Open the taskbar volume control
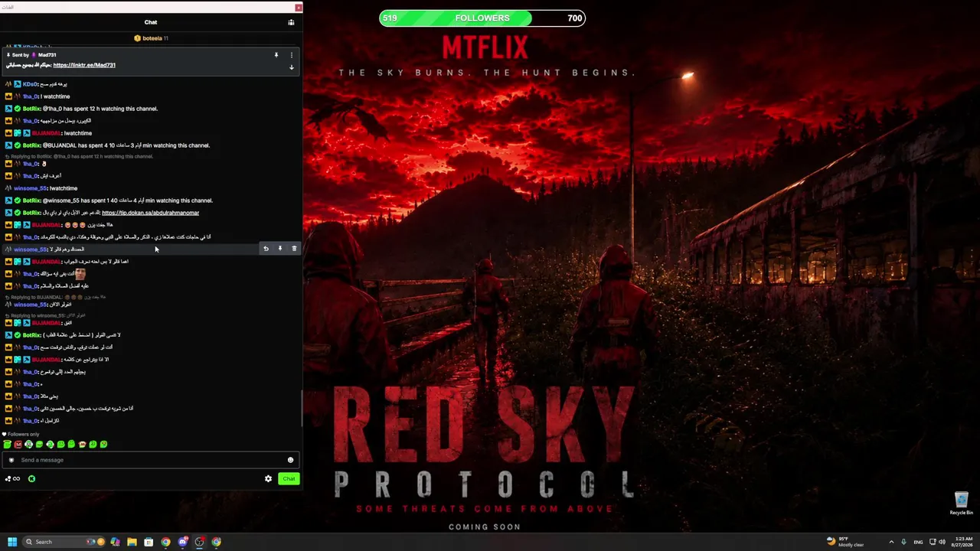Screen dimensions: 980x551 point(942,542)
